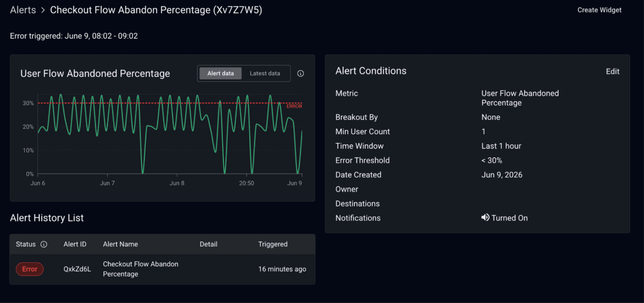Click the 10% y-axis label

(28, 151)
